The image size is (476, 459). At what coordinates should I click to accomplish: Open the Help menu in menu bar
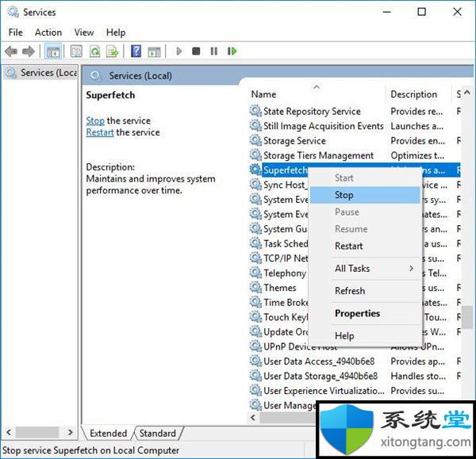coord(116,33)
